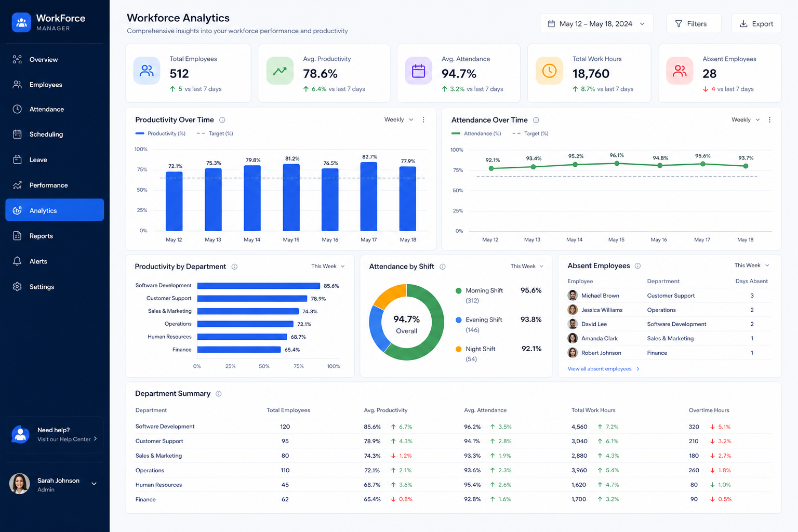Image resolution: width=798 pixels, height=532 pixels.
Task: Click the May 15 attendance data point
Action: (617, 163)
